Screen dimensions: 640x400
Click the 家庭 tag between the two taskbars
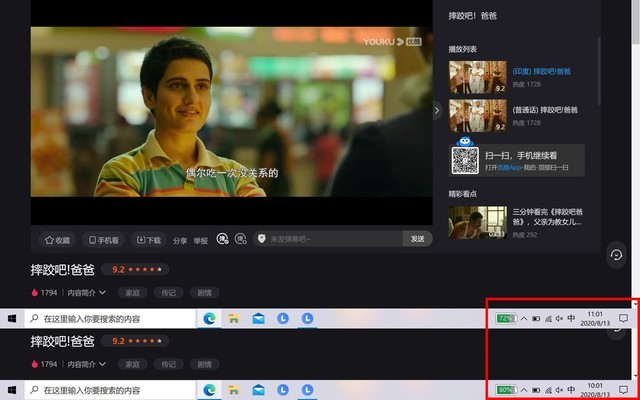(132, 364)
